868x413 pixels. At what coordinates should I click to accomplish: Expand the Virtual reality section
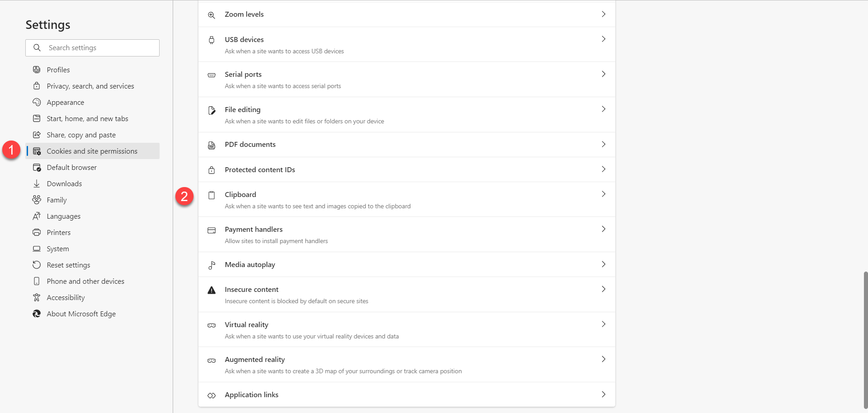604,324
